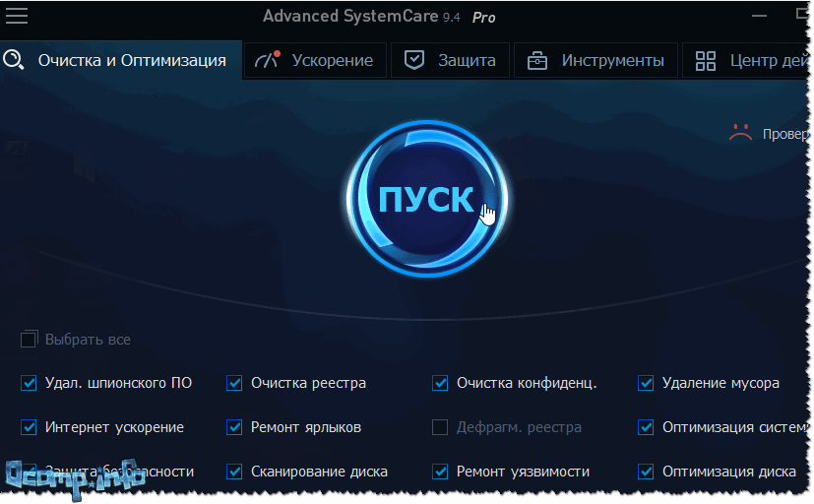Open the Ускорение tab
This screenshot has height=504, width=814.
pyautogui.click(x=315, y=60)
